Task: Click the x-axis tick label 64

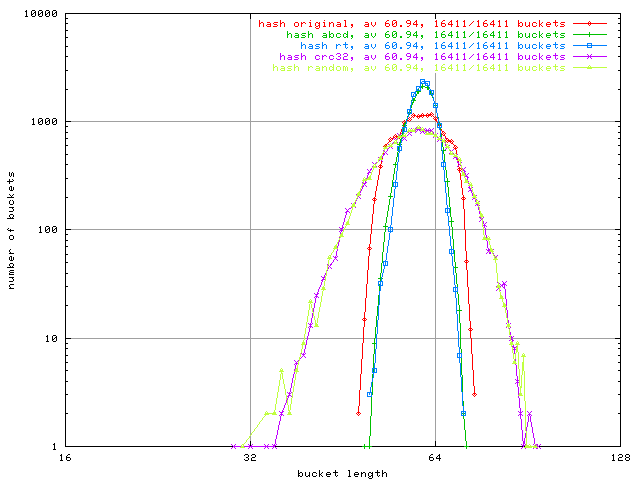Action: click(x=435, y=458)
